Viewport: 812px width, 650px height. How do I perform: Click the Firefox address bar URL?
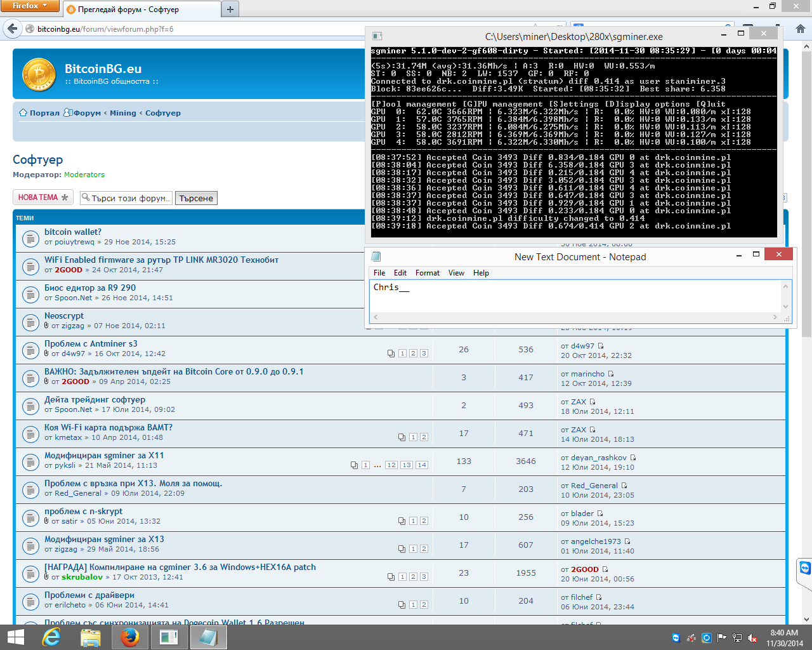coord(105,29)
